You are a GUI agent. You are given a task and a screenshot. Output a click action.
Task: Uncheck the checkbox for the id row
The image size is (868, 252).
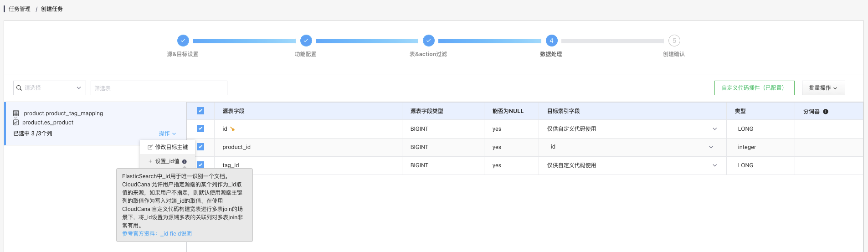point(200,129)
